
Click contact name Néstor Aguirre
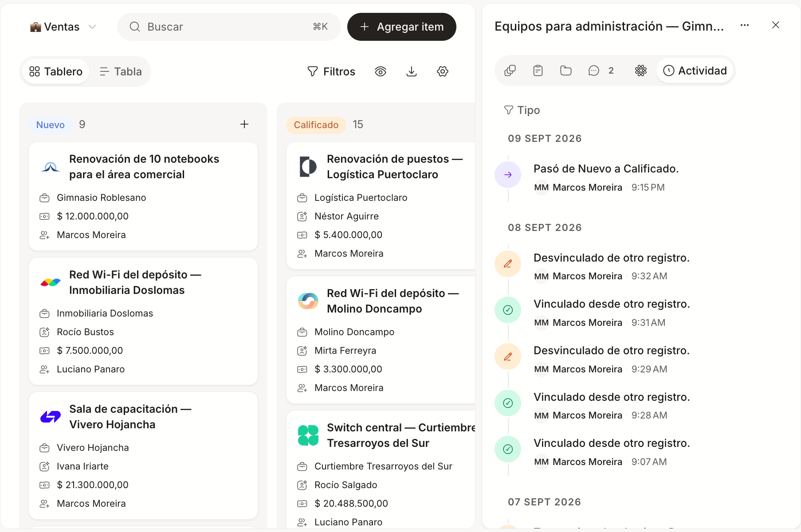point(346,216)
